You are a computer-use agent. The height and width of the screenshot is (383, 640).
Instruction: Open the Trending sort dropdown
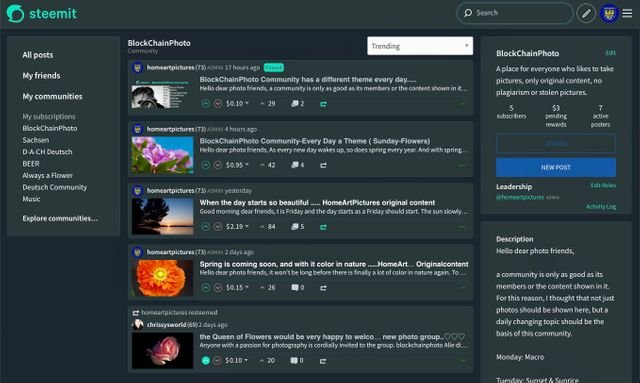click(420, 46)
